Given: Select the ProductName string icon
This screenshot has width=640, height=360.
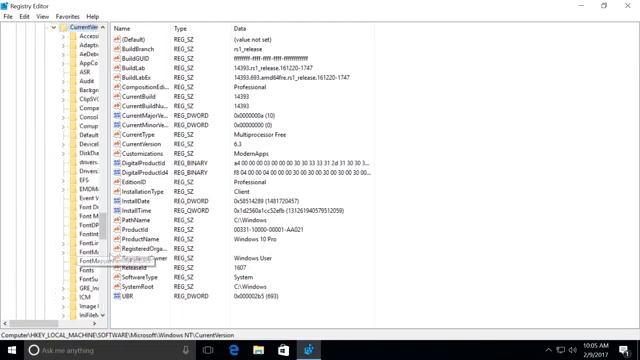Looking at the screenshot, I should 117,239.
